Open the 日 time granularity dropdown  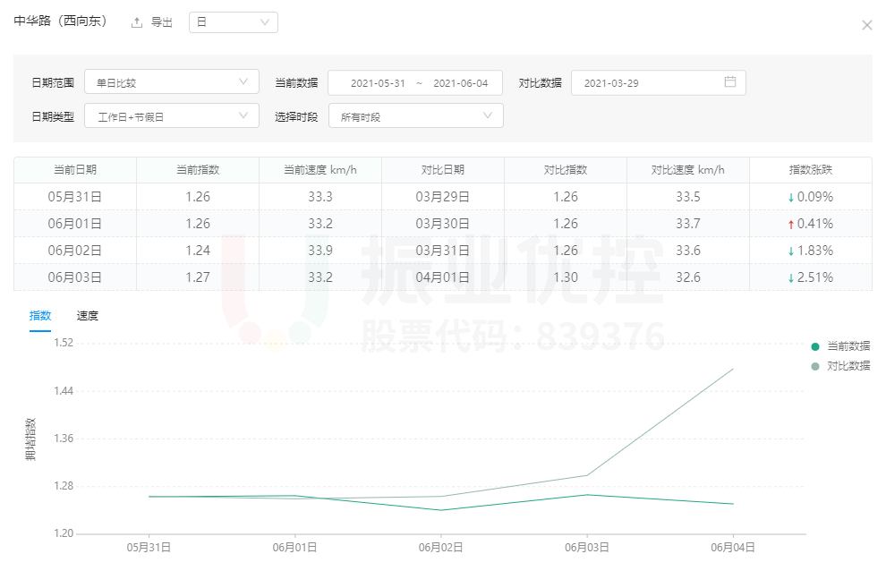point(233,21)
